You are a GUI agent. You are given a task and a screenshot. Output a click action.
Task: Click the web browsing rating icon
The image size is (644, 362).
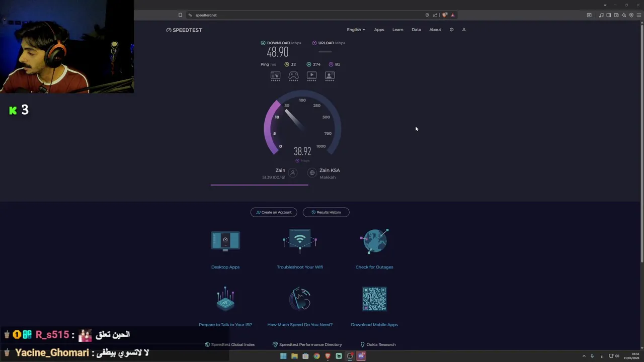pyautogui.click(x=275, y=76)
